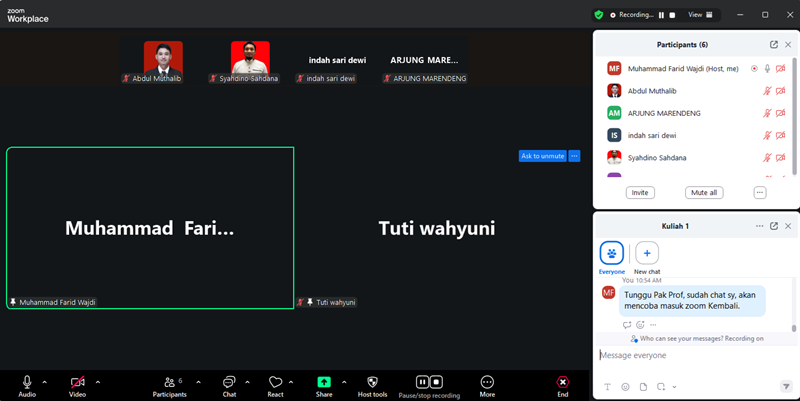
Task: Start video with the Video button
Action: click(78, 386)
